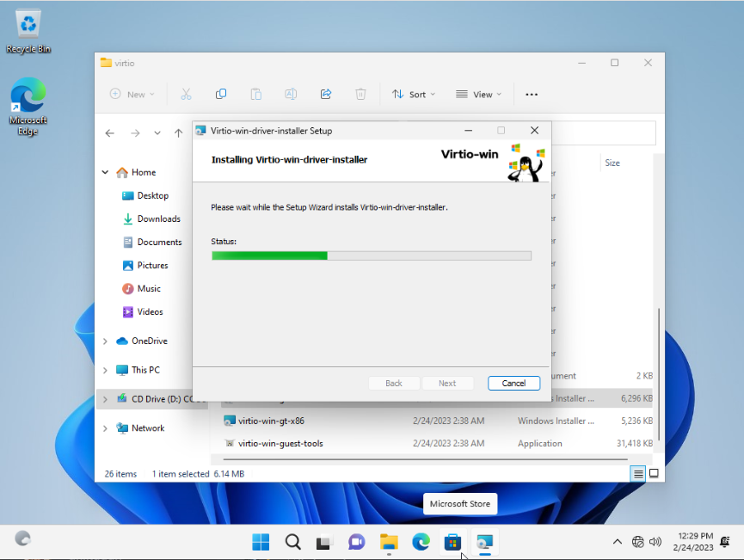Open taskbar Search
Image resolution: width=744 pixels, height=560 pixels.
point(292,542)
